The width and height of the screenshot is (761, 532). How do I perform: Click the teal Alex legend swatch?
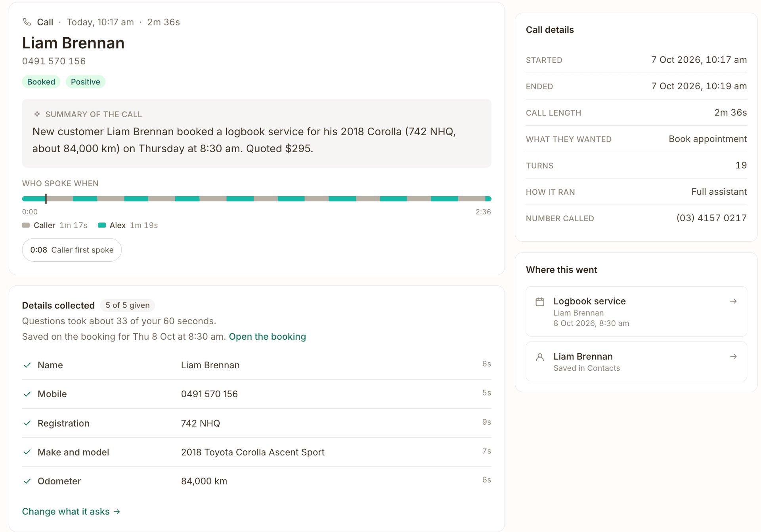102,225
